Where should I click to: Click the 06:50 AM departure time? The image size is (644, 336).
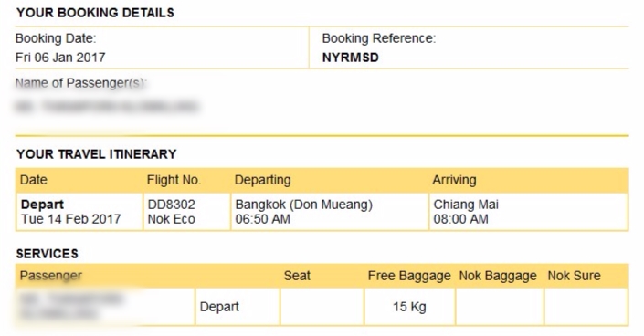pos(262,219)
